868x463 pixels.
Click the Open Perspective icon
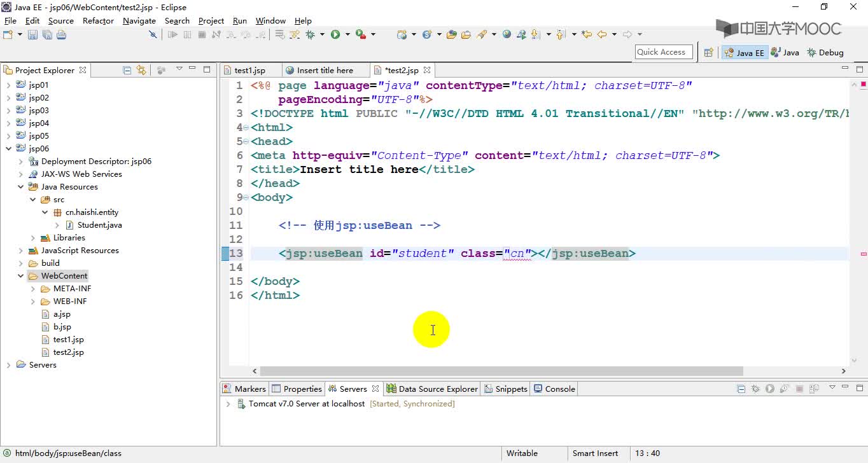tap(708, 53)
